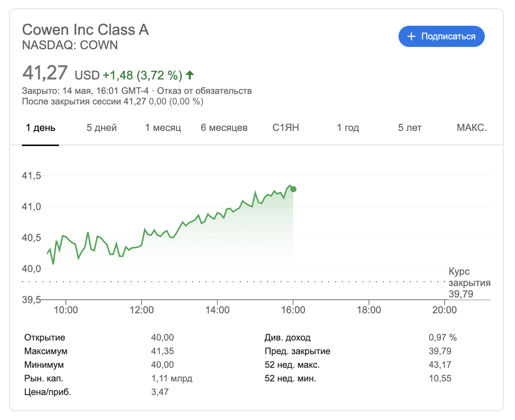
Task: Click the current price 41,27
Action: 45,73
